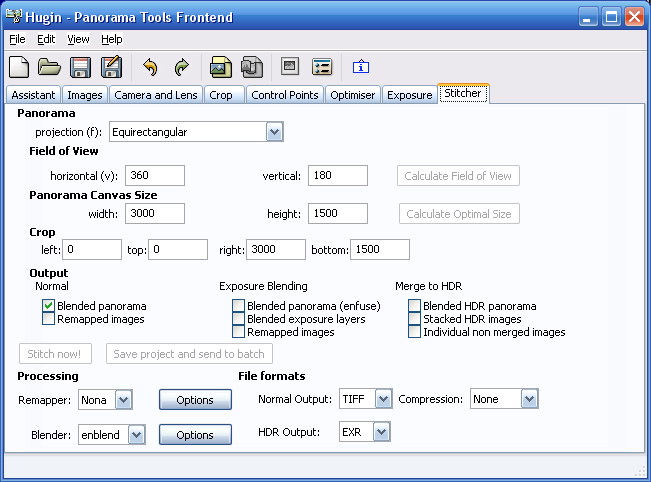Click the Calculate Optimal Size button

(459, 214)
